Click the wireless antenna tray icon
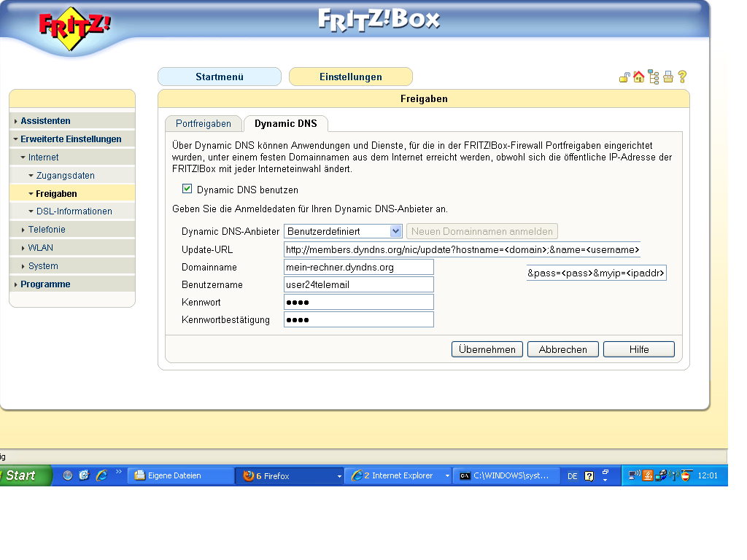This screenshot has height=560, width=747. (x=673, y=475)
